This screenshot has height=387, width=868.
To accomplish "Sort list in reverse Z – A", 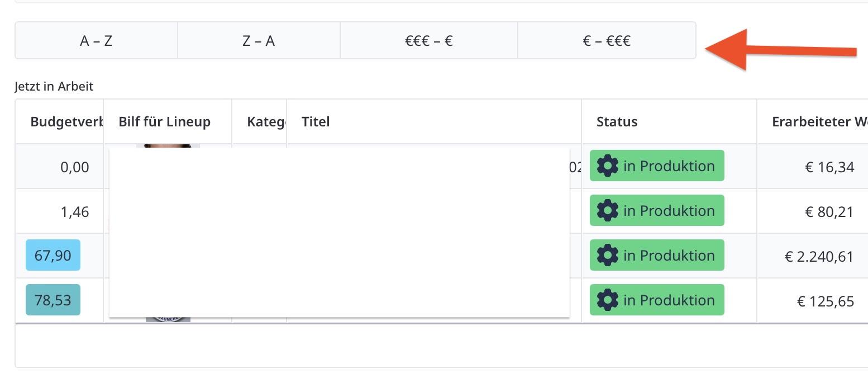I will tap(259, 41).
